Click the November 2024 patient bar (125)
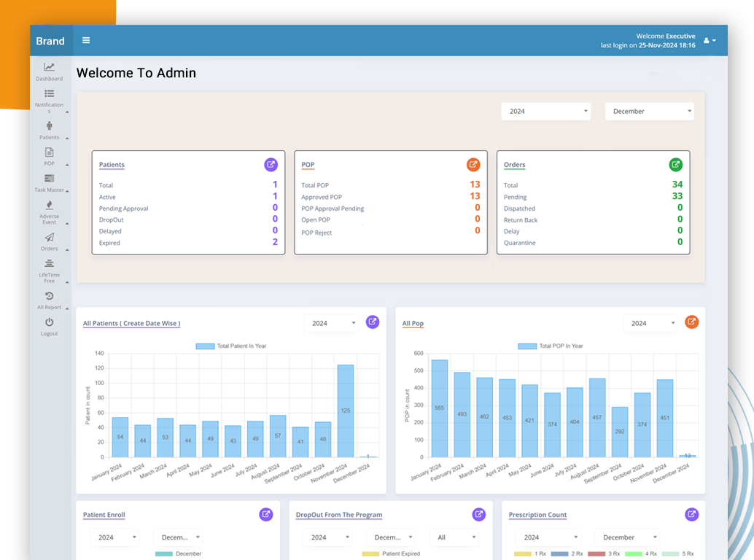 [x=345, y=411]
